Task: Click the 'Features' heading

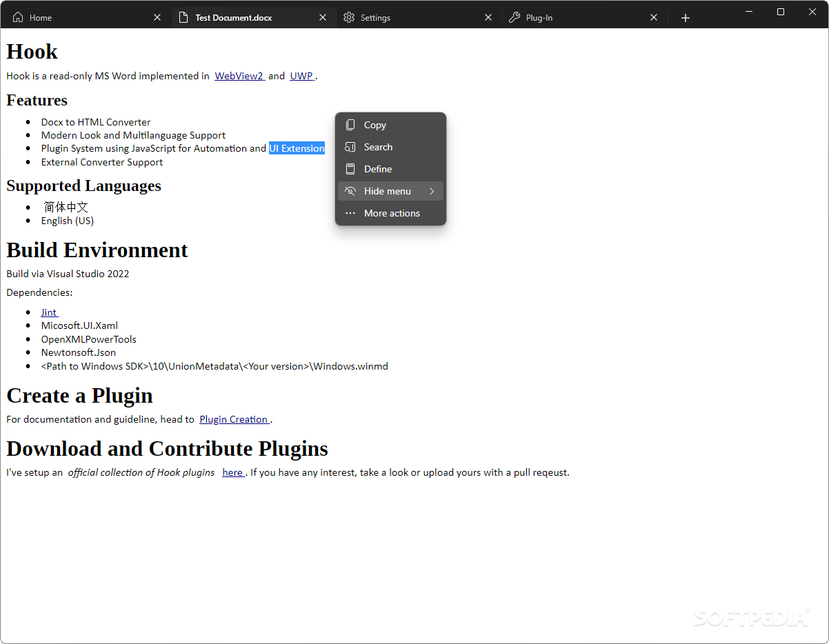Action: 37,101
